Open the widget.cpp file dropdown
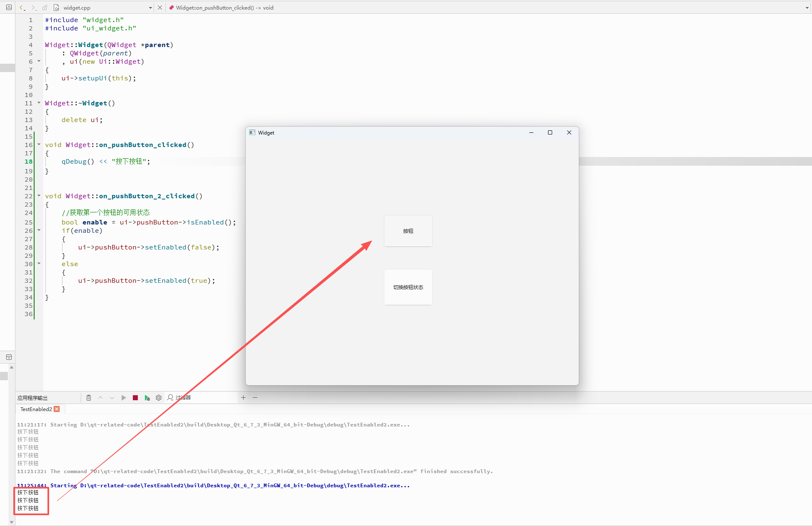 pyautogui.click(x=150, y=7)
